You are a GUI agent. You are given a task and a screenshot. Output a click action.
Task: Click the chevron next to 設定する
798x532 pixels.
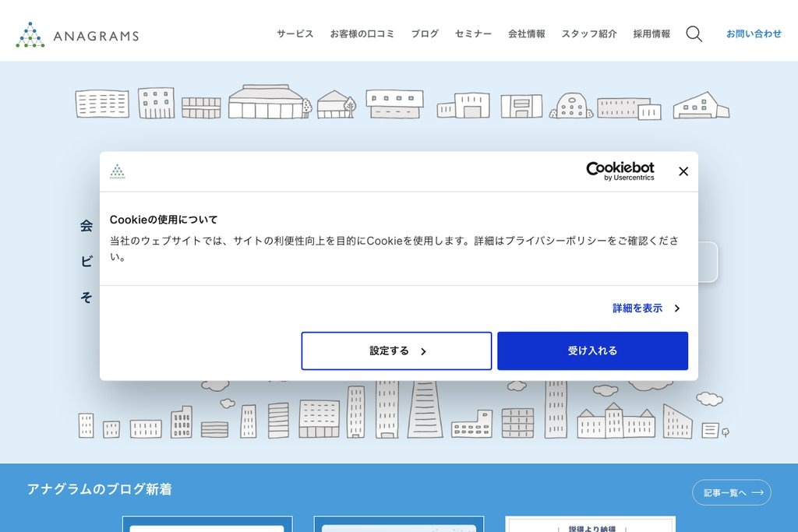click(423, 351)
